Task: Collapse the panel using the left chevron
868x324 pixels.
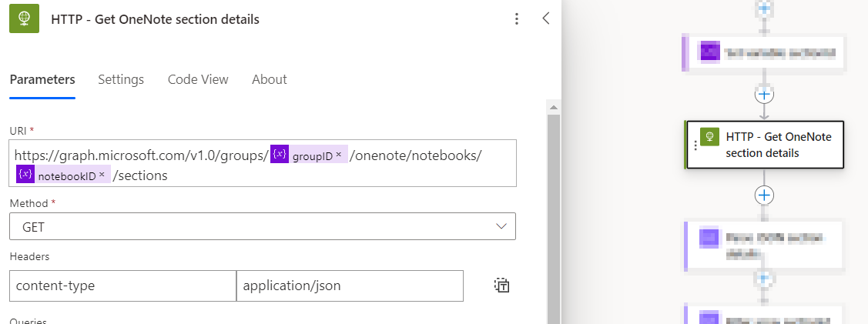Action: pos(546,18)
